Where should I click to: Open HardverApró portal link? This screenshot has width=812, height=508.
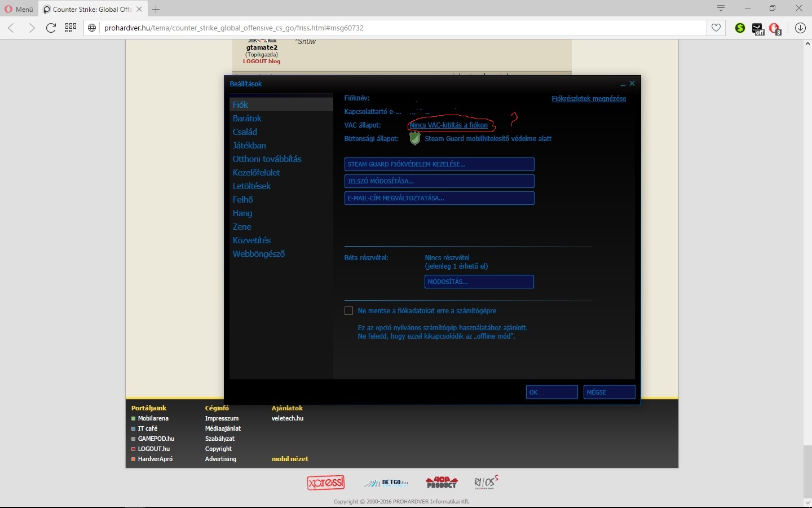(x=156, y=459)
